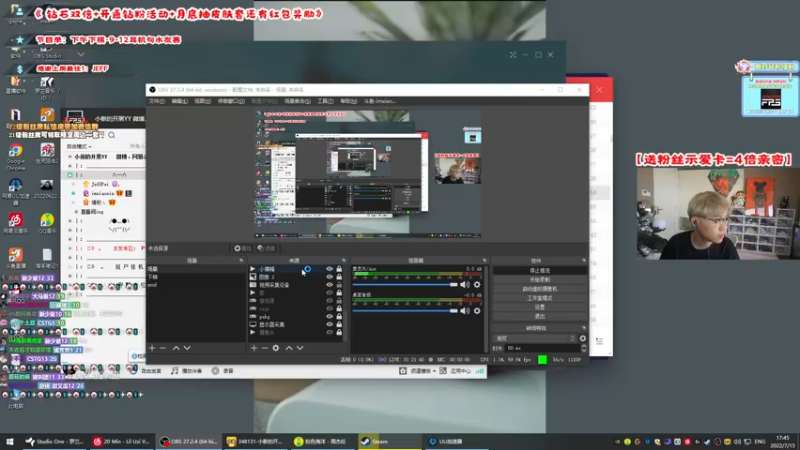Click the 退出 button in OBS controls
Viewport: 800px width, 450px height.
[540, 316]
